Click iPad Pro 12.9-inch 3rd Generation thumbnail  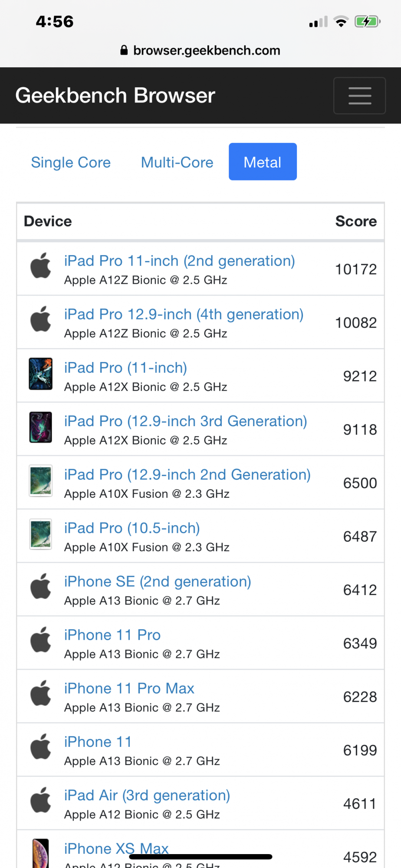click(41, 427)
